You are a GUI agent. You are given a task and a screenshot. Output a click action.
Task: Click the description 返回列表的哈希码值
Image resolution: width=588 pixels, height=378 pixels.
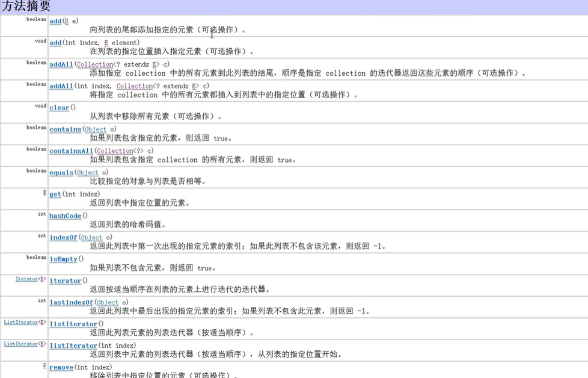(x=127, y=225)
